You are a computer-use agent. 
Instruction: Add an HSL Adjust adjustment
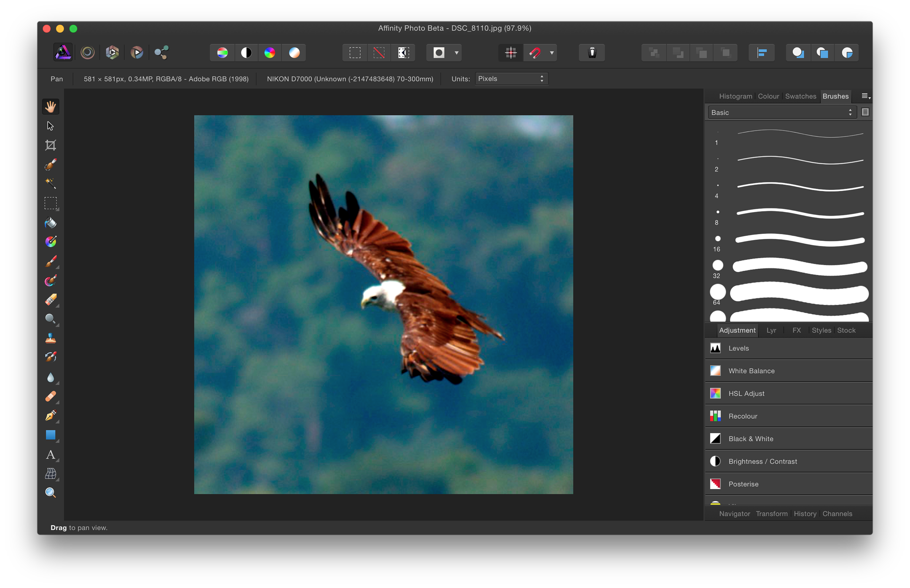[x=788, y=393]
